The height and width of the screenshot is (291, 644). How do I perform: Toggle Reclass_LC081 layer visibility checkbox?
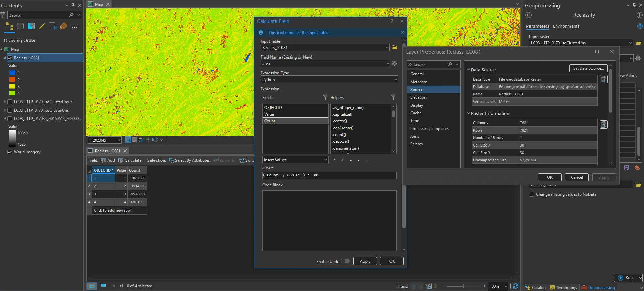(10, 58)
